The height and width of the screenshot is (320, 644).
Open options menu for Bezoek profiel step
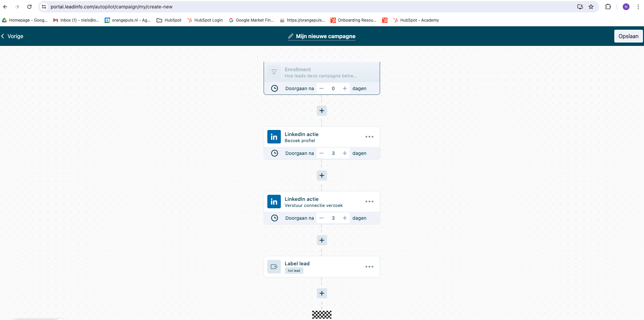369,137
